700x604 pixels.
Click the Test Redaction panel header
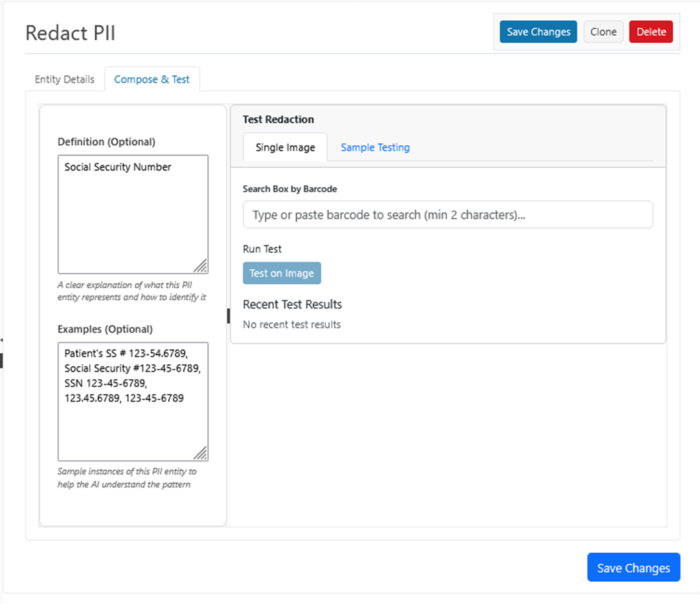278,119
